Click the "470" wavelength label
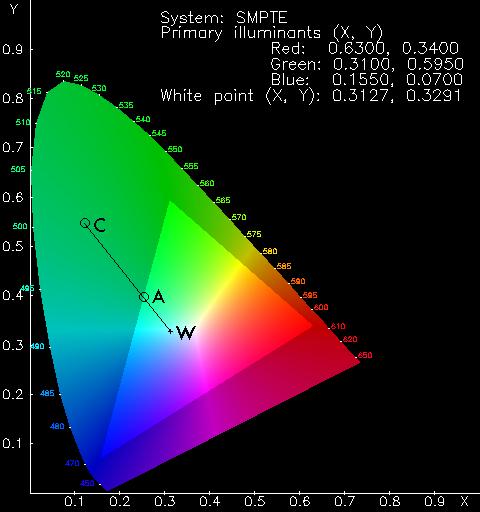Screen dimensions: 480x512 [x=72, y=463]
